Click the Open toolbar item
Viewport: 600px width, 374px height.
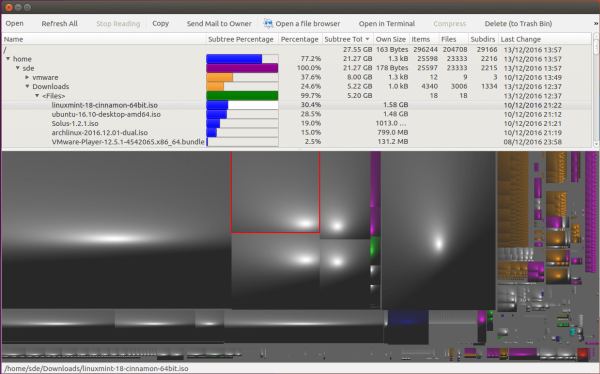coord(15,23)
